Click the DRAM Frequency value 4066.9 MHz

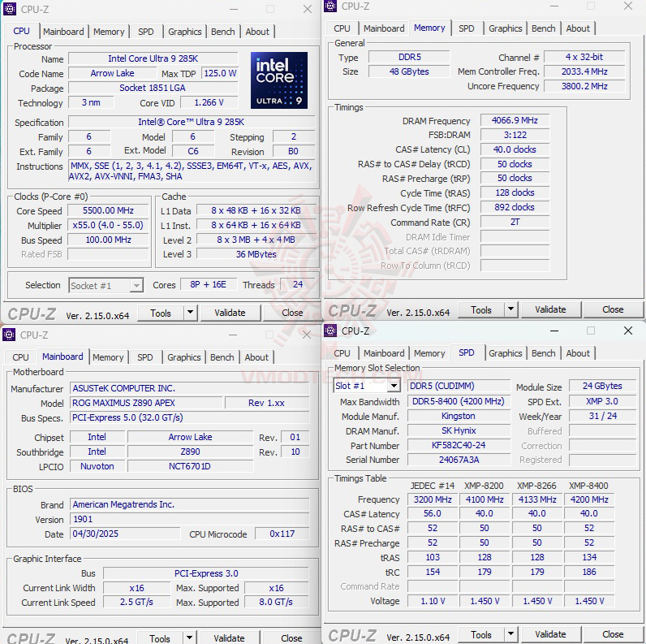coord(515,120)
